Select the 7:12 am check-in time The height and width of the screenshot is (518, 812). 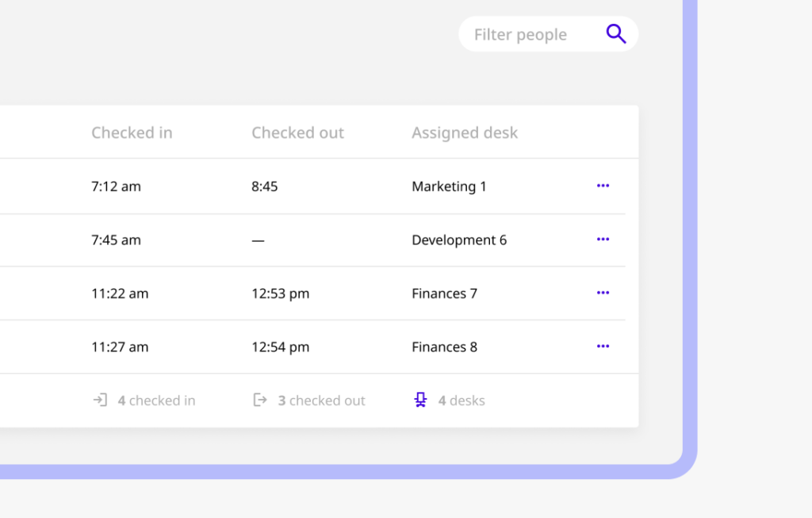click(116, 186)
